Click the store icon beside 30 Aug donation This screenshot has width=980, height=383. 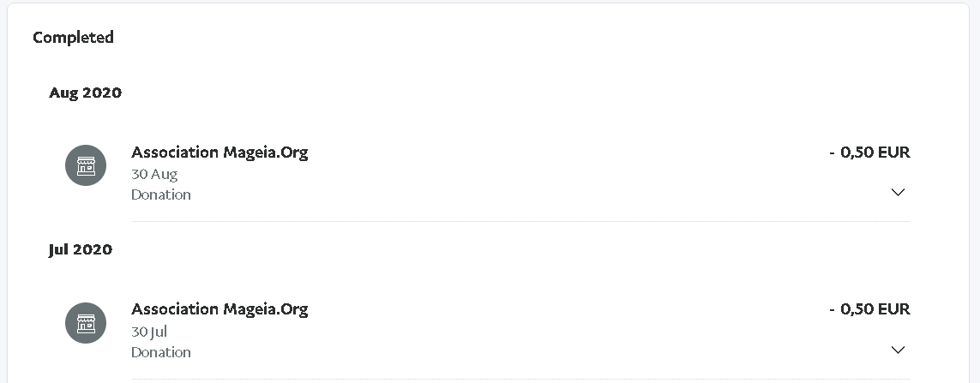tap(86, 165)
